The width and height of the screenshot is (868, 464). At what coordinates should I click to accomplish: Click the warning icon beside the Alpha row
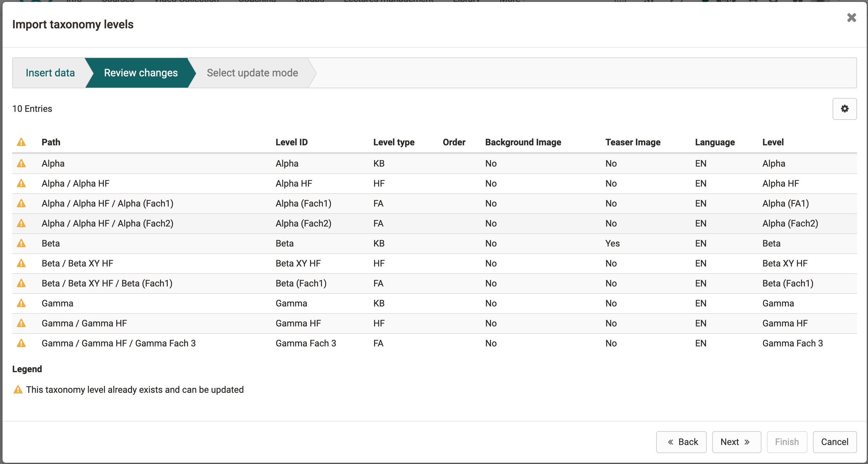coord(22,163)
